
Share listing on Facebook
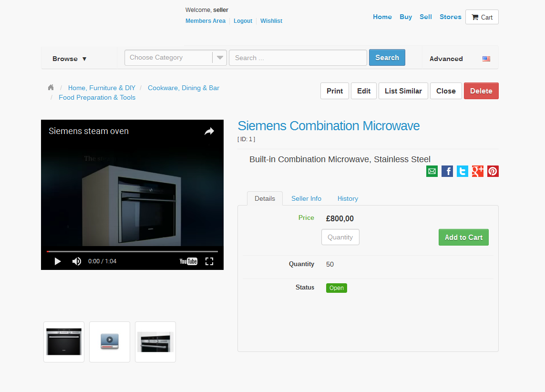447,171
